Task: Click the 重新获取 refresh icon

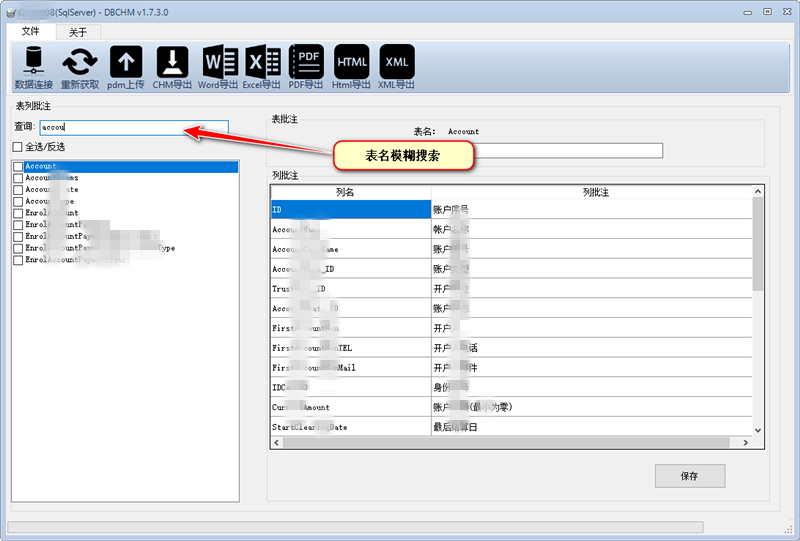Action: [x=80, y=63]
